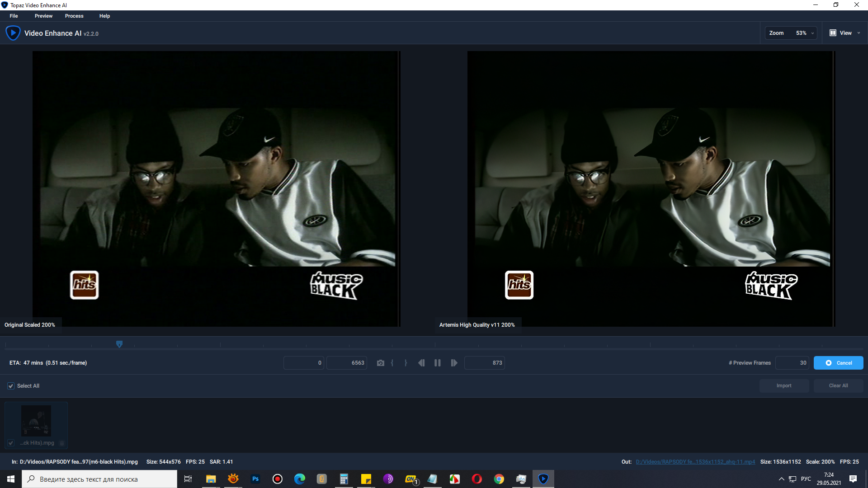Click the Size: 1536x1152 output info
This screenshot has height=488, width=868.
point(780,462)
